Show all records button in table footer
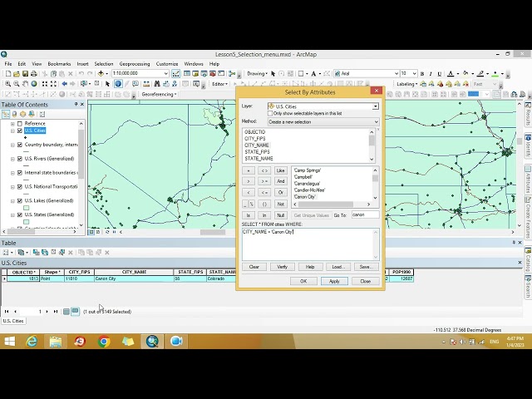 [66, 312]
